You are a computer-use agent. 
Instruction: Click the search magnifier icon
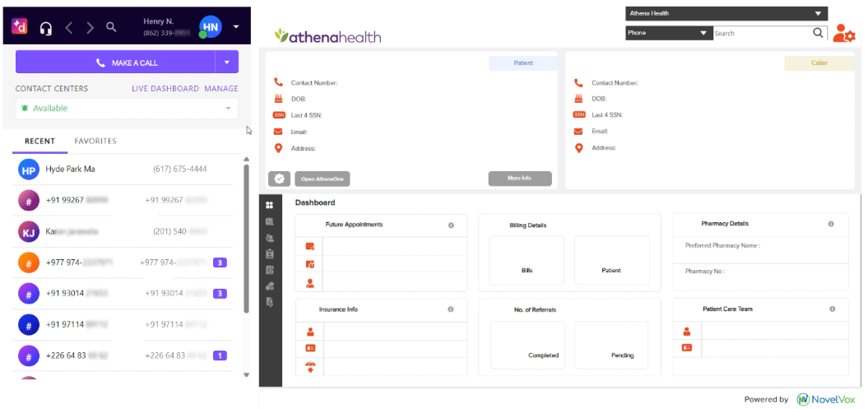click(x=818, y=33)
